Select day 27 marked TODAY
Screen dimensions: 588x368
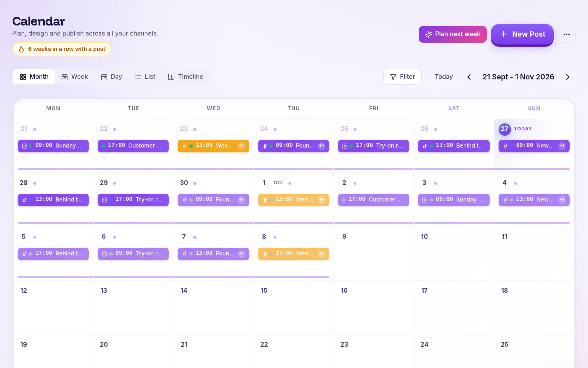505,129
